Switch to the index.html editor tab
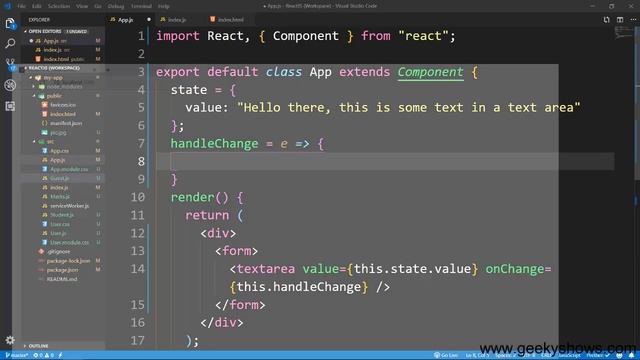640x360 pixels. coord(230,20)
